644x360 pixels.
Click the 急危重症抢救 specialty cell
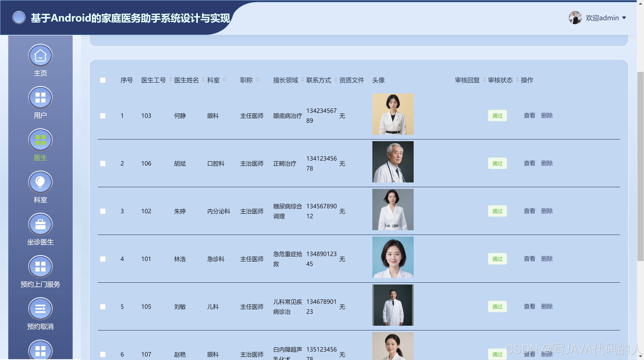(288, 259)
